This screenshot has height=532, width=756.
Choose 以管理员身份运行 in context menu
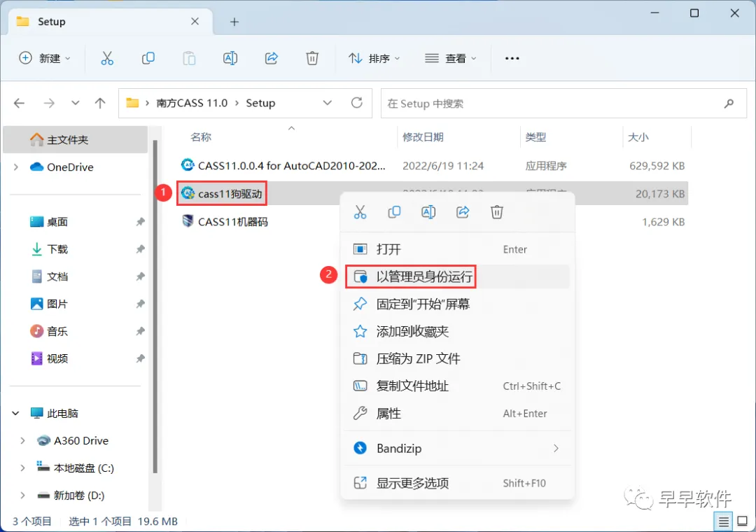tap(457, 277)
